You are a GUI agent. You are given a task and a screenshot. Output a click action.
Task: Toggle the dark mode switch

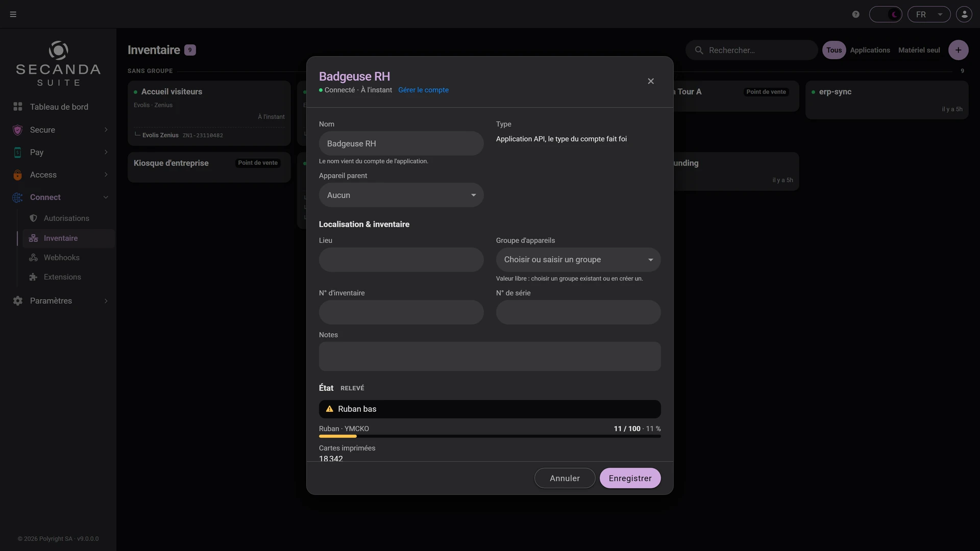pos(886,14)
